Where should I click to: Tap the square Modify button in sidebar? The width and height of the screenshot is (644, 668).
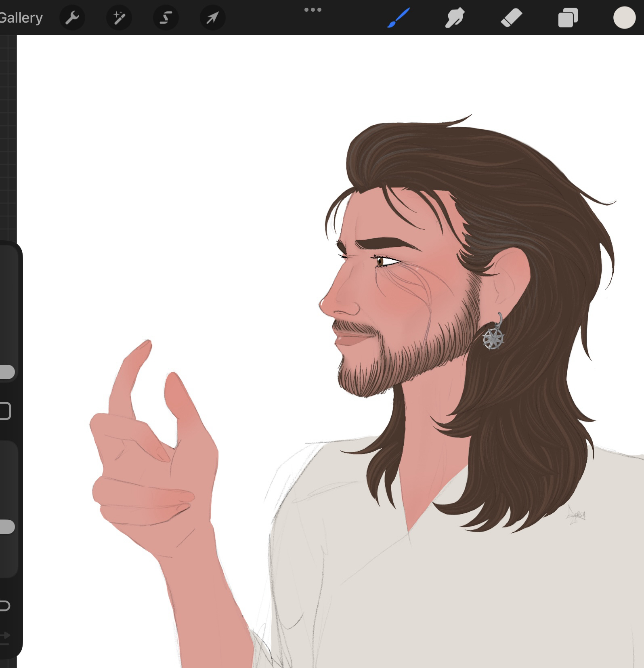pos(5,411)
